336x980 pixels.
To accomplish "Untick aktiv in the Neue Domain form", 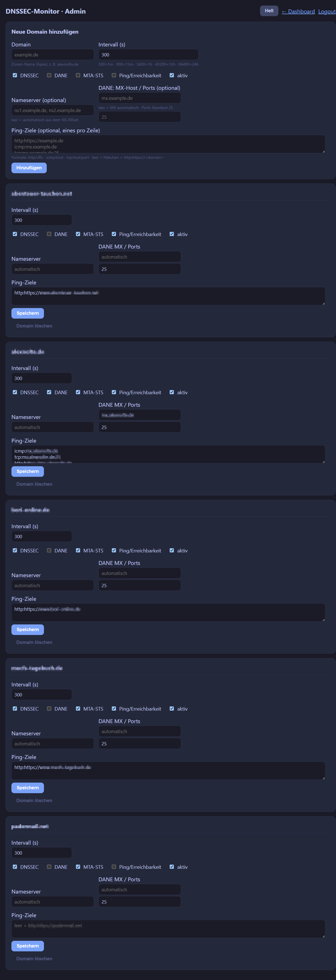I will pos(172,75).
